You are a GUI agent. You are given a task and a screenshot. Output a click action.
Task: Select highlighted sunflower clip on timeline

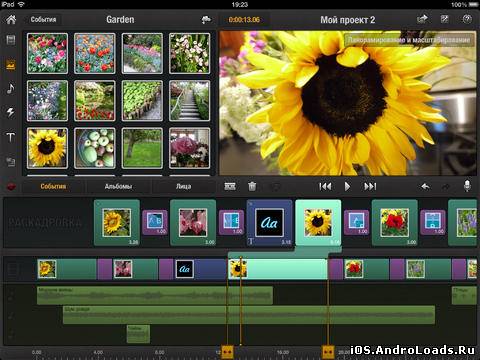point(278,269)
